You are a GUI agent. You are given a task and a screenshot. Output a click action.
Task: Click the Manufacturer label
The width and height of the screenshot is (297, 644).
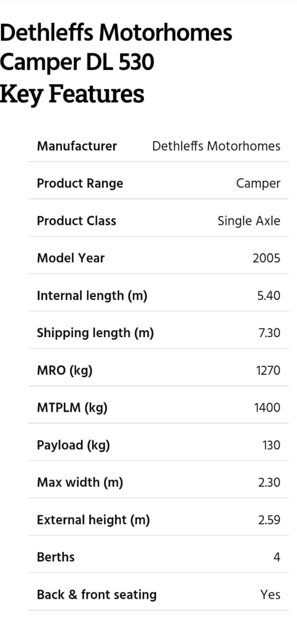(x=77, y=146)
